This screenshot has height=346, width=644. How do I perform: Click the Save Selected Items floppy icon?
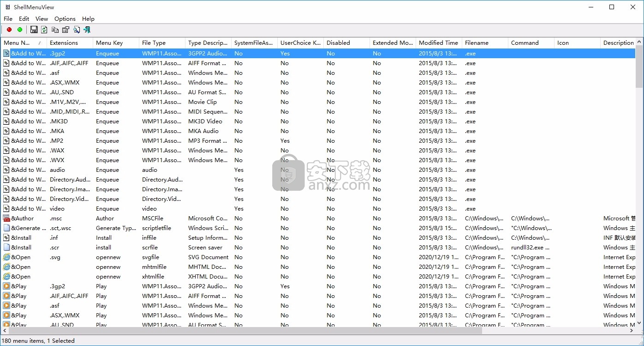[34, 30]
